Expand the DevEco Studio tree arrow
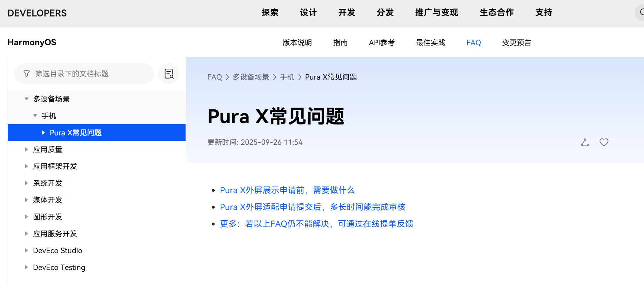Viewport: 644px width, 284px height. [26, 250]
